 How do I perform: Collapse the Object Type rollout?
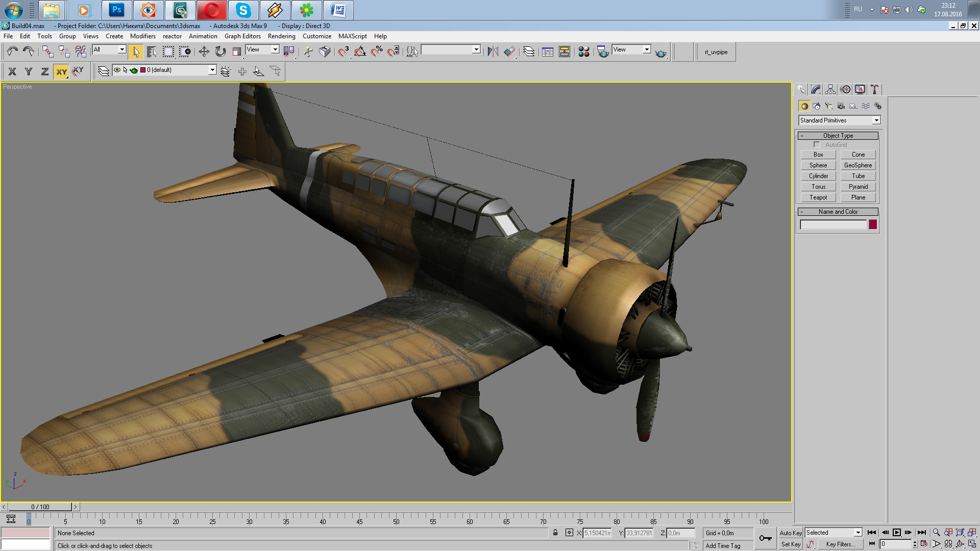[838, 136]
